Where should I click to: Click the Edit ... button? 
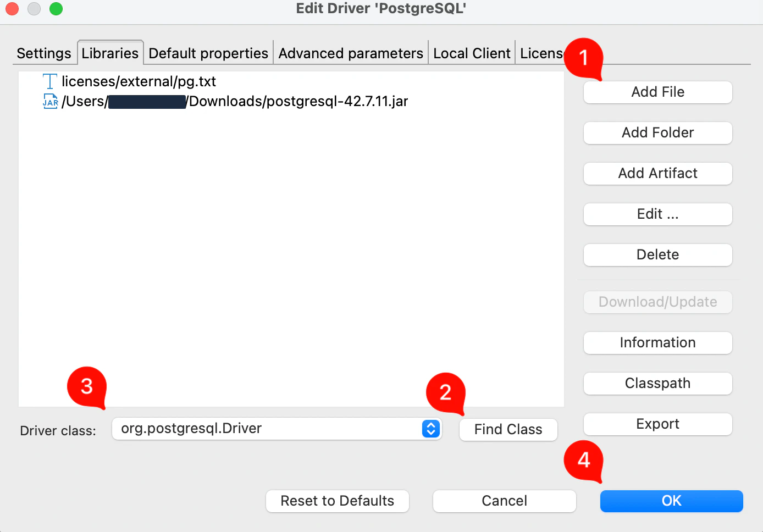click(x=658, y=214)
